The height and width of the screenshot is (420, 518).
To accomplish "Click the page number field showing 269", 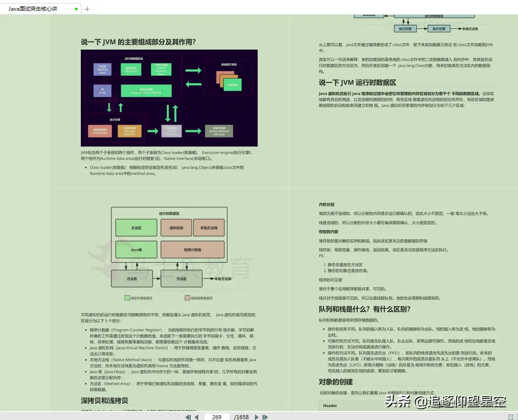I will (x=217, y=417).
